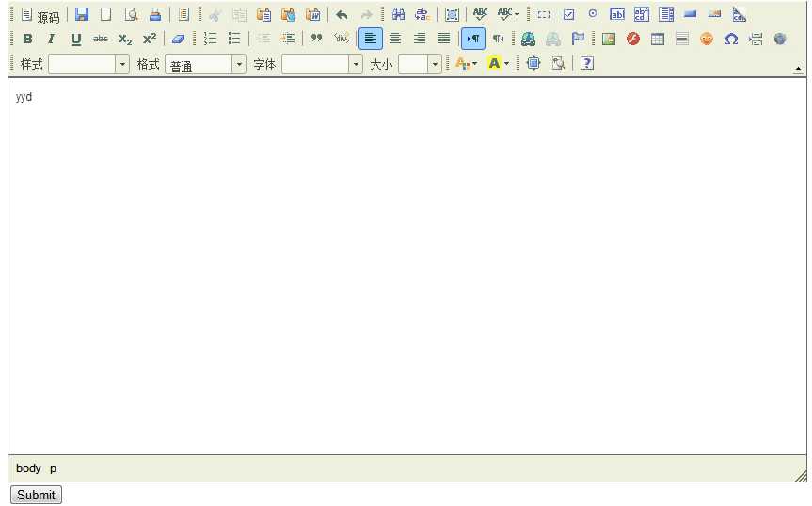Viewport: 812px width, 506px height.
Task: Insert Flash content
Action: tap(633, 39)
